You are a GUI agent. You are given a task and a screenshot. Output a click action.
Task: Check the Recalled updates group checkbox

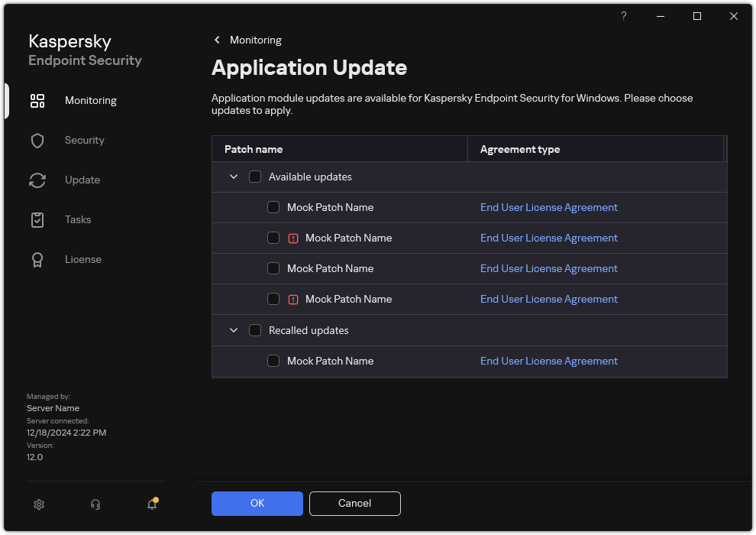pyautogui.click(x=255, y=330)
